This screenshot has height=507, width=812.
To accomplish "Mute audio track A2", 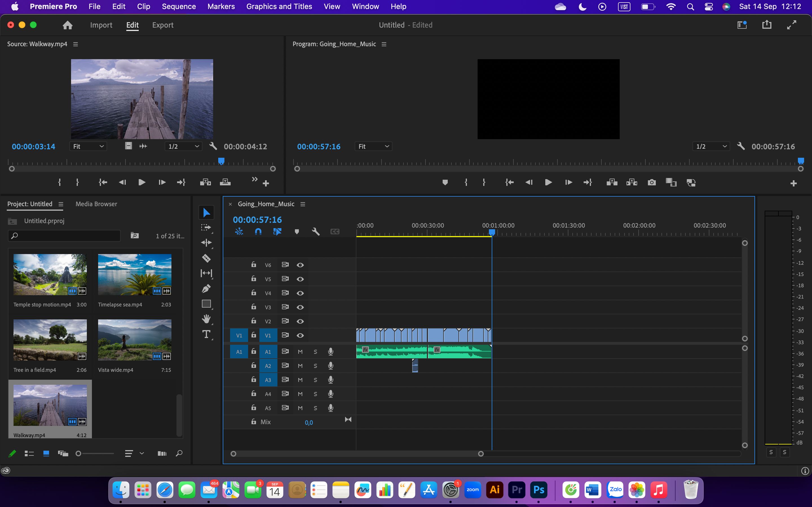I will [300, 366].
